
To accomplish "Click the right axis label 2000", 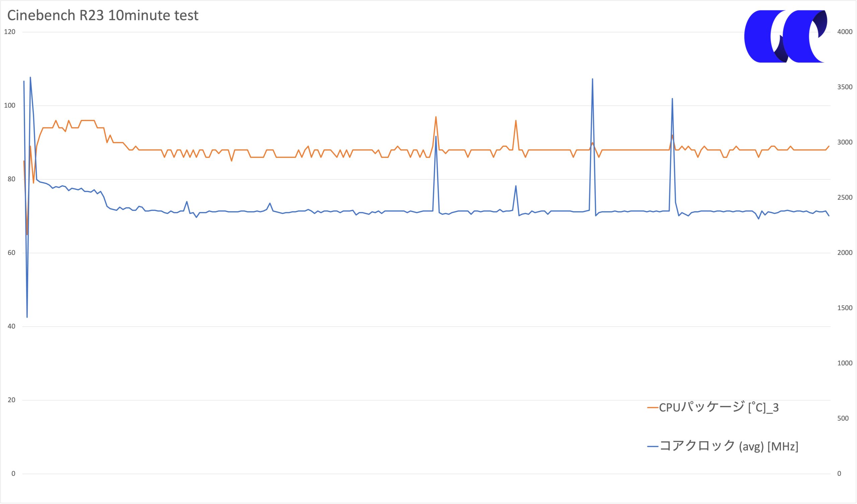I will (x=845, y=253).
